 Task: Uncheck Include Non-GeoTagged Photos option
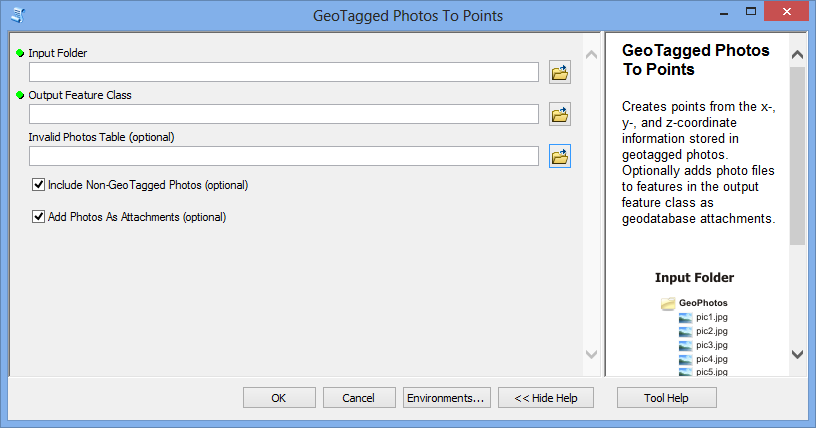[x=39, y=185]
